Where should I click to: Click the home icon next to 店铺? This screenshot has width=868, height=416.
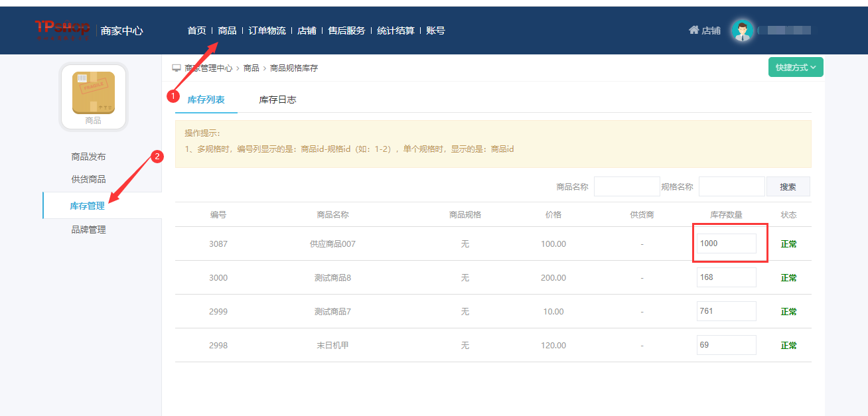click(693, 30)
